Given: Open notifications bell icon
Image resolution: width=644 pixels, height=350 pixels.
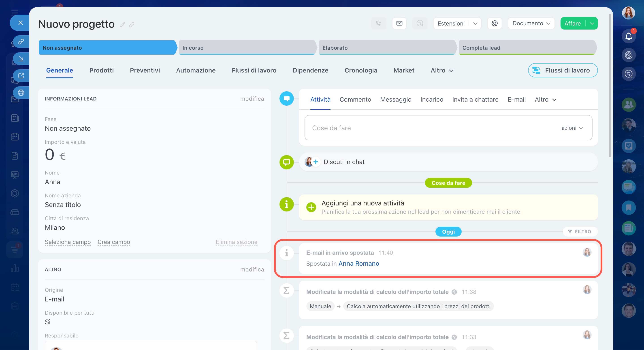Looking at the screenshot, I should click(x=629, y=36).
